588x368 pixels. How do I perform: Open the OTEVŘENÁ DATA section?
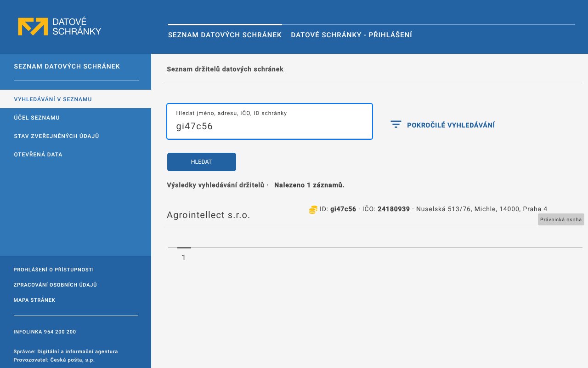pos(38,155)
